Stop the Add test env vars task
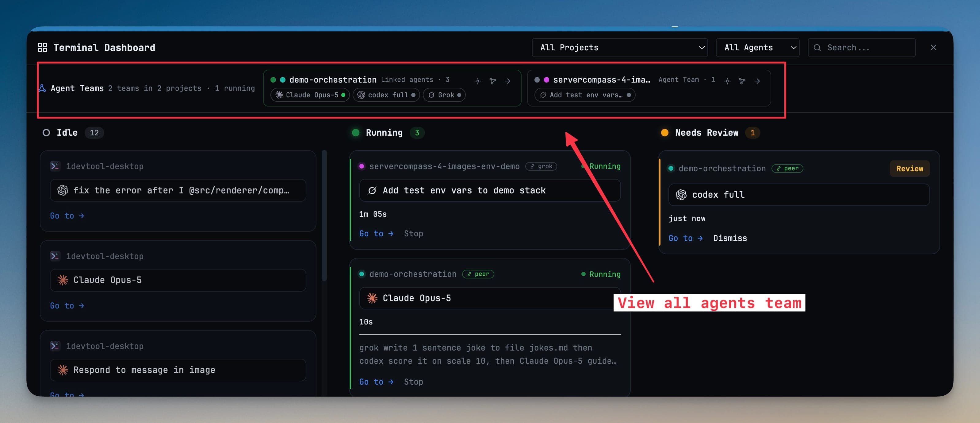The width and height of the screenshot is (980, 423). pos(413,234)
